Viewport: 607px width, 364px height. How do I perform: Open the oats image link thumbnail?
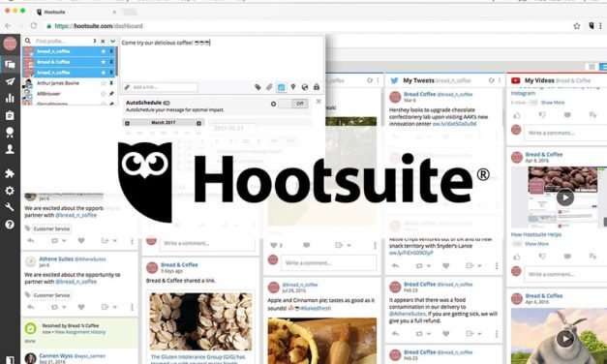click(200, 321)
